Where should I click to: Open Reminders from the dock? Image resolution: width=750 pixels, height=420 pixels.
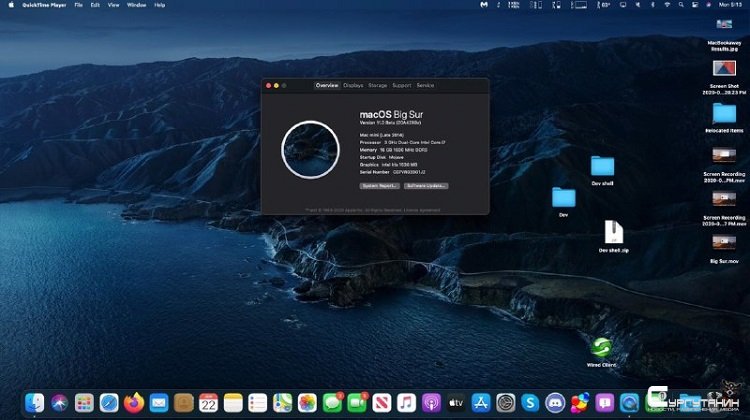click(258, 403)
